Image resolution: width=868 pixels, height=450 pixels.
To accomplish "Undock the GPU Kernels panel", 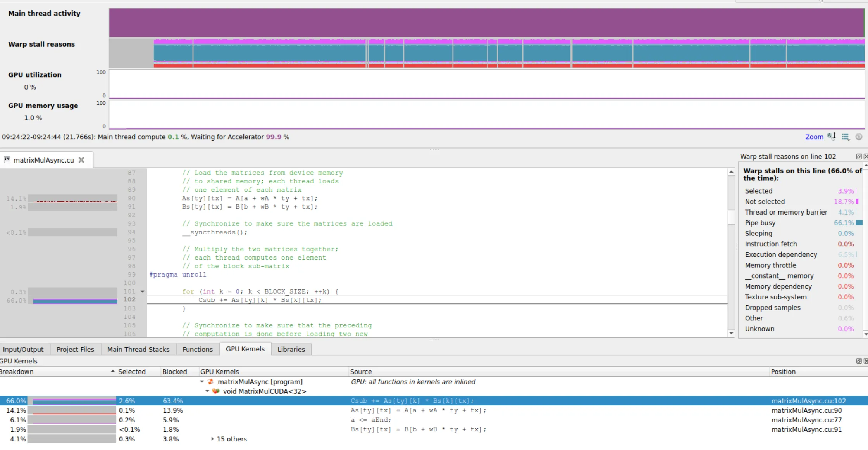I will (859, 361).
